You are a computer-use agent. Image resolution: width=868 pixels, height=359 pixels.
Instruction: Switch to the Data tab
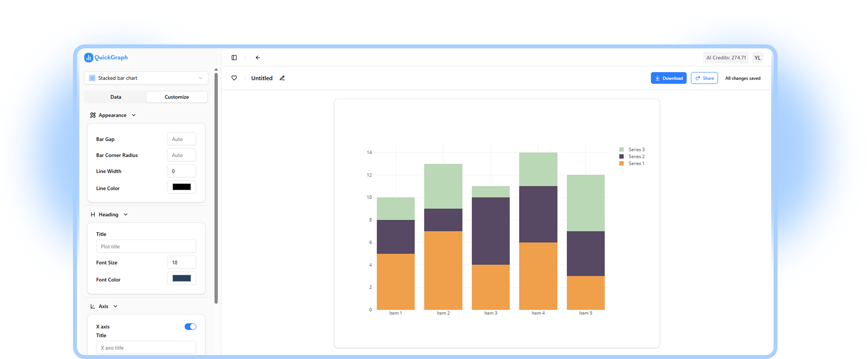click(115, 97)
